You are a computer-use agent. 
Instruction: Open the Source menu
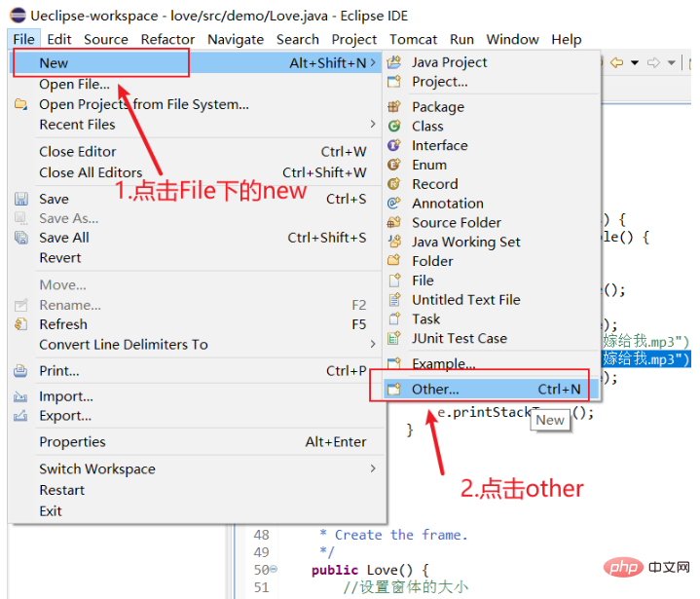[x=106, y=39]
